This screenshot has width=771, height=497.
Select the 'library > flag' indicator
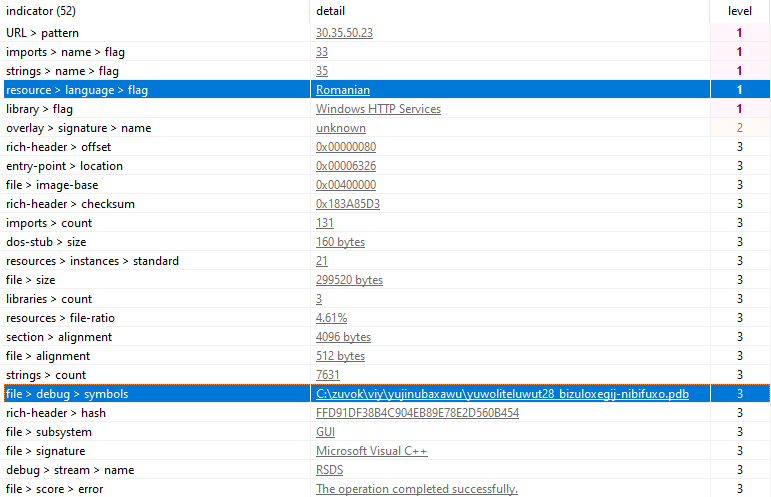click(39, 109)
